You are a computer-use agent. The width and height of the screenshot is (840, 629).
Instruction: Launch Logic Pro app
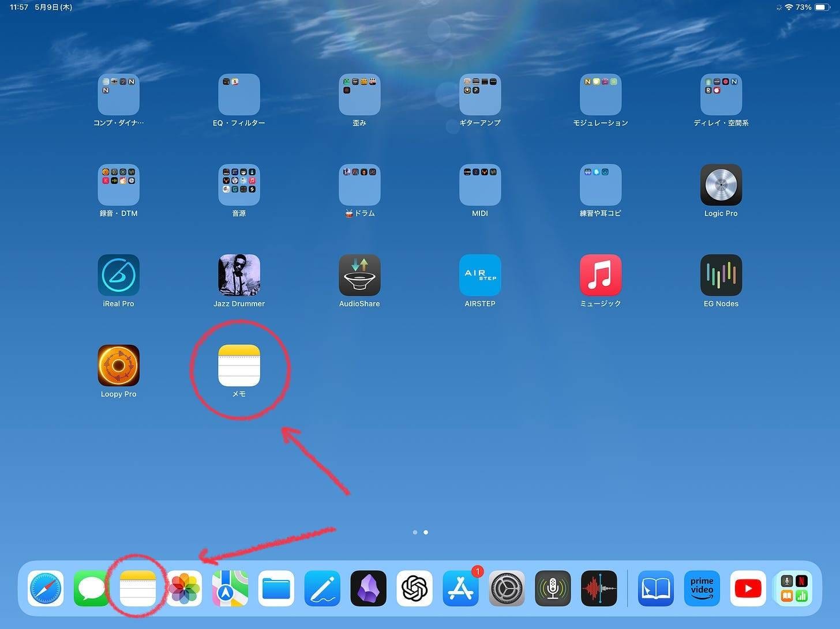(721, 185)
